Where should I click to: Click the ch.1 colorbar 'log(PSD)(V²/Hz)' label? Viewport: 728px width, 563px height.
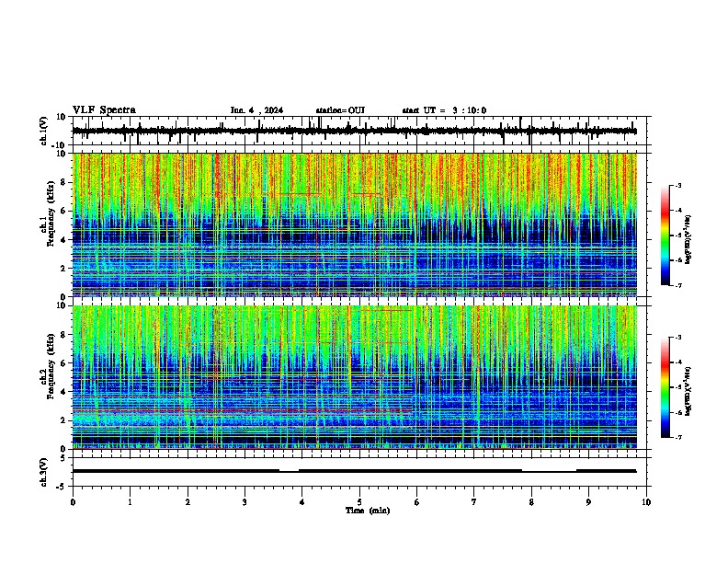688,240
